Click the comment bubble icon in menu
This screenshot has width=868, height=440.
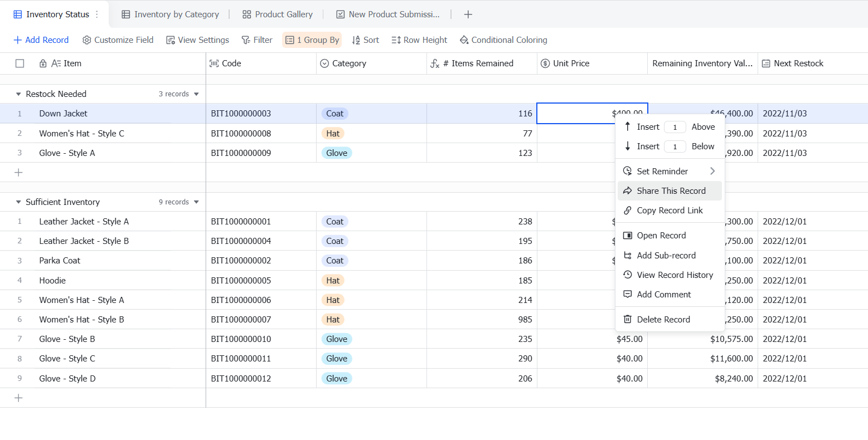[x=628, y=294]
